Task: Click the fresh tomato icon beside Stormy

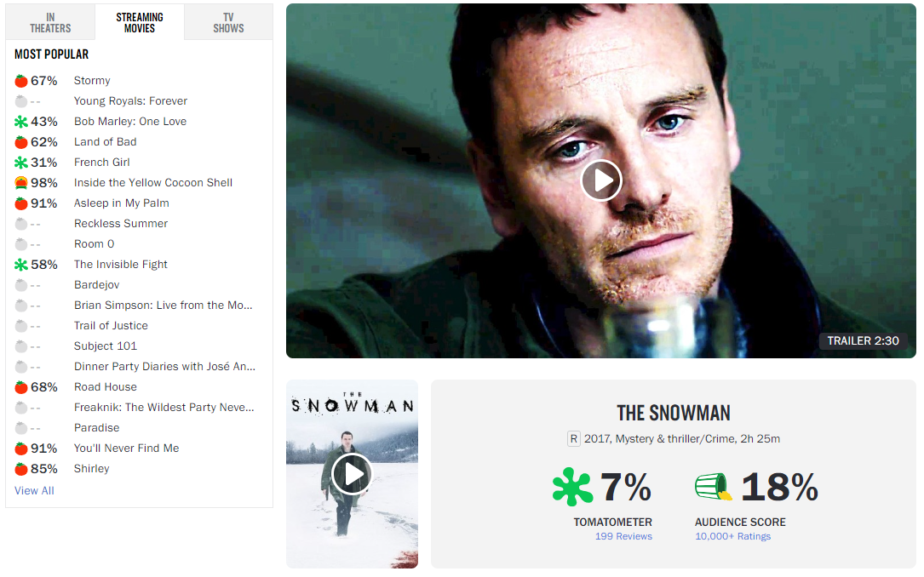Action: coord(21,81)
